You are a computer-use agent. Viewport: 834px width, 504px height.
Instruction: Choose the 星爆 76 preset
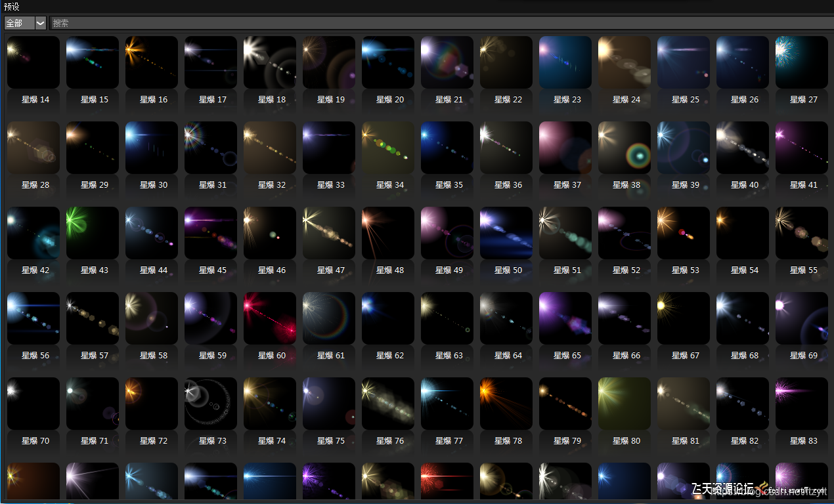pyautogui.click(x=388, y=404)
